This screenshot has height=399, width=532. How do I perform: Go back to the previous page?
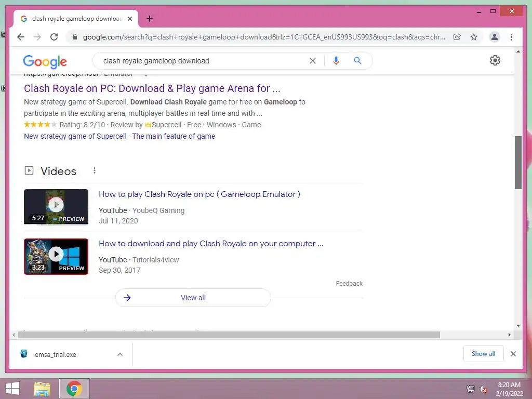[21, 37]
